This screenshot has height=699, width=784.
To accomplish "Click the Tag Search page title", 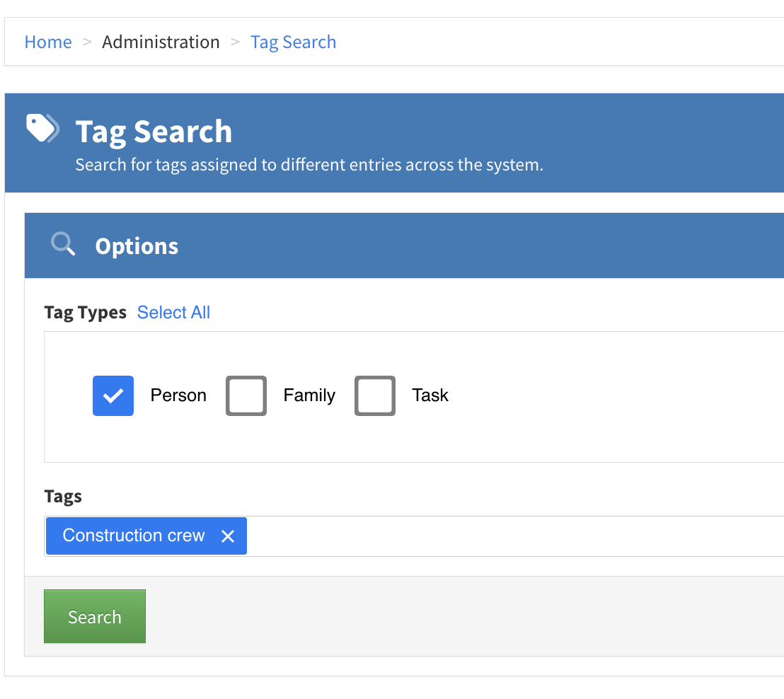I will click(154, 132).
